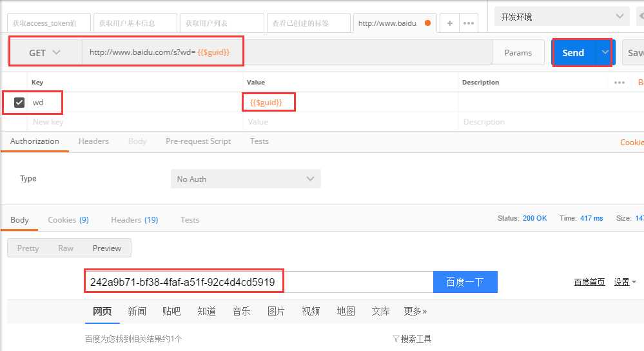
Task: Select the 知道 search category
Action: 206,311
